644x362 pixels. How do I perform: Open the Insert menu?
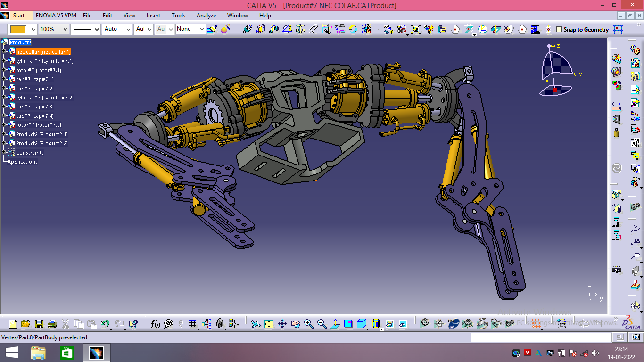(153, 16)
